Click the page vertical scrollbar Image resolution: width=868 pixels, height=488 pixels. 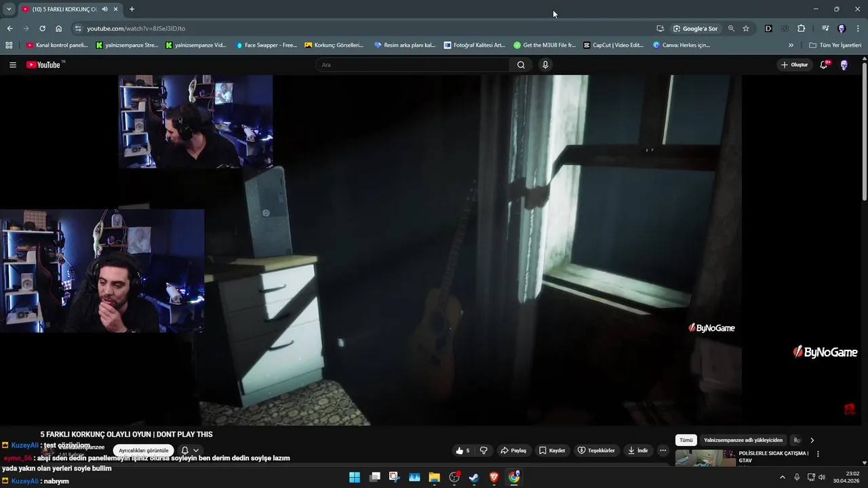(864, 133)
